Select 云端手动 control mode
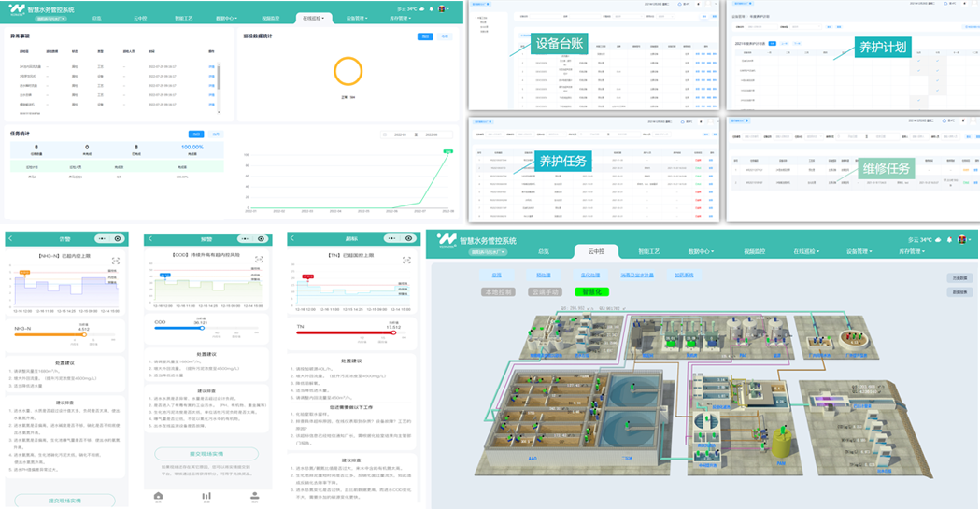 pyautogui.click(x=547, y=291)
